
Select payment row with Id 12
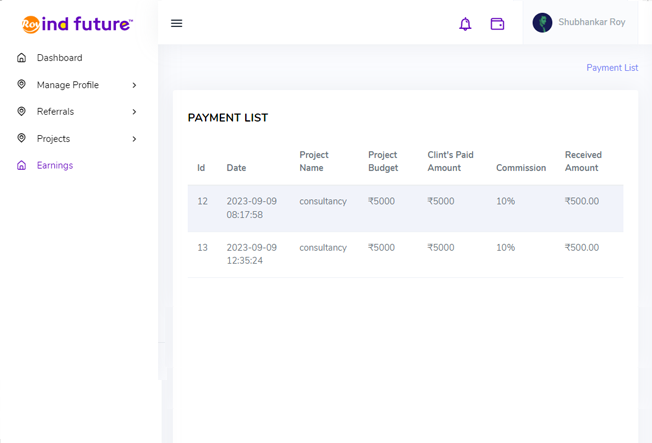pyautogui.click(x=405, y=208)
